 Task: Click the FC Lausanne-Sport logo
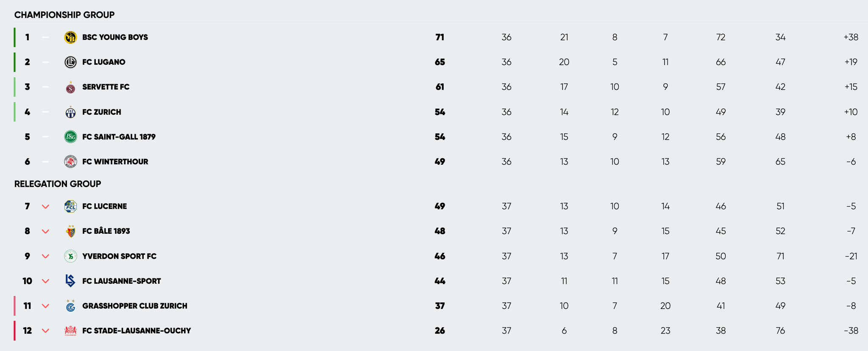point(70,281)
